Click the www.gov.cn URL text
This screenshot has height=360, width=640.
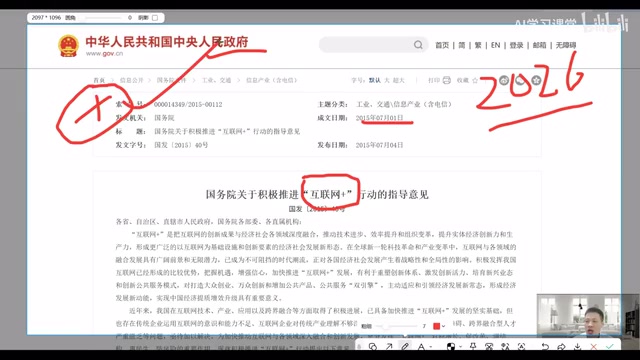point(104,53)
